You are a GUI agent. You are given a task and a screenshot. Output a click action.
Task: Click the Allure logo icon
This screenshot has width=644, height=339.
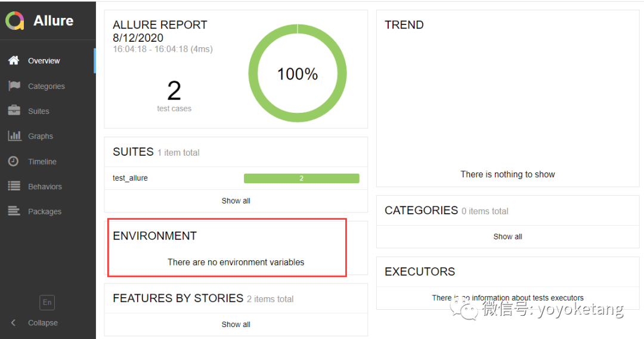click(15, 21)
